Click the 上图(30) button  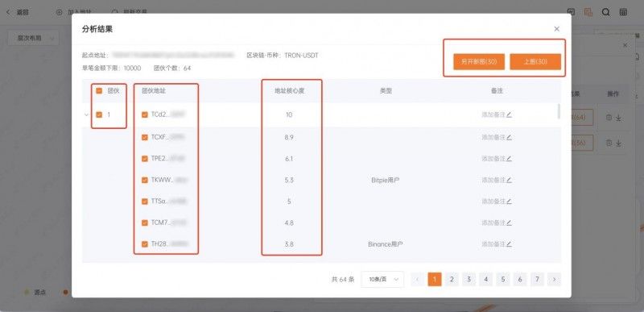[x=535, y=62]
